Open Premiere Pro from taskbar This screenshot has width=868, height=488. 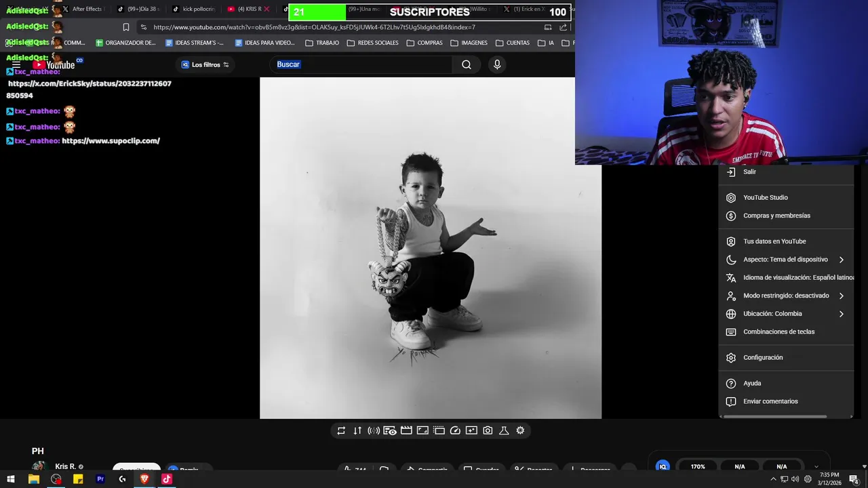(x=100, y=479)
